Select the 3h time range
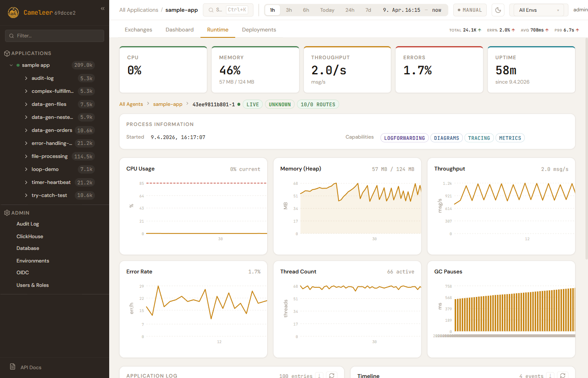Image resolution: width=588 pixels, height=378 pixels. pos(289,10)
